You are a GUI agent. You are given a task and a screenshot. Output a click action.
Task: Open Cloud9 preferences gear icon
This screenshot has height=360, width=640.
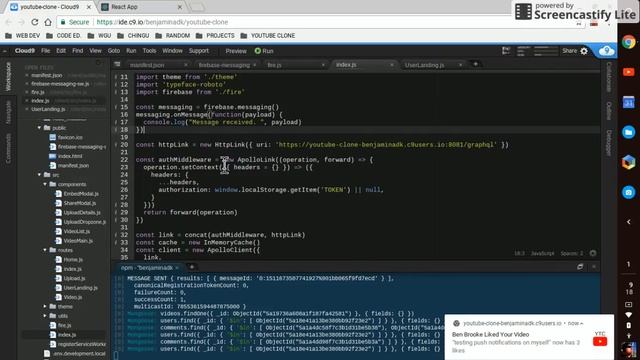tap(584, 51)
